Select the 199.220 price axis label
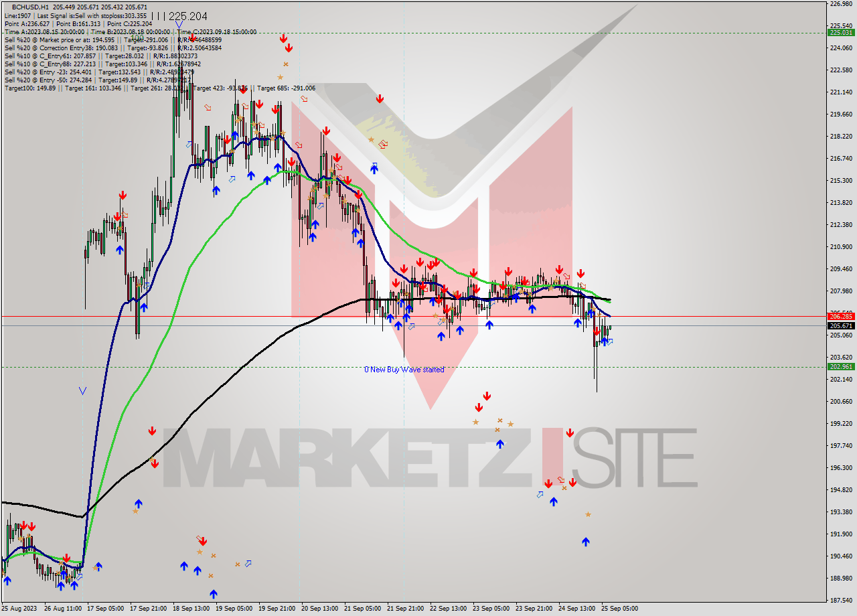Image resolution: width=857 pixels, height=616 pixels. (841, 424)
